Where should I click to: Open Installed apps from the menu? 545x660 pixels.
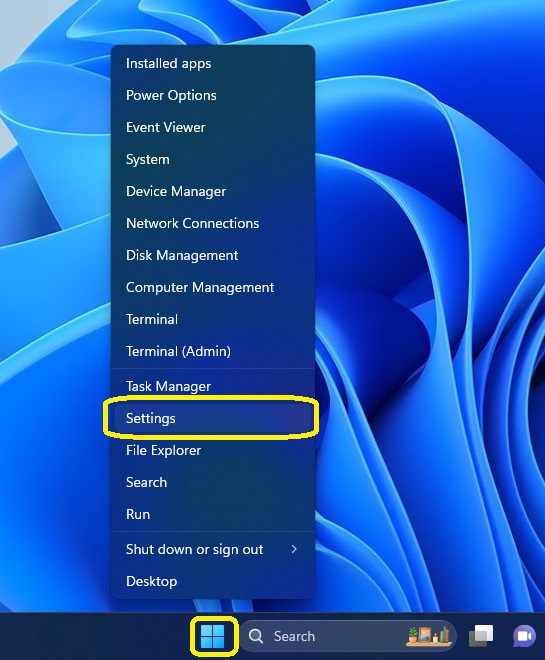(213, 63)
